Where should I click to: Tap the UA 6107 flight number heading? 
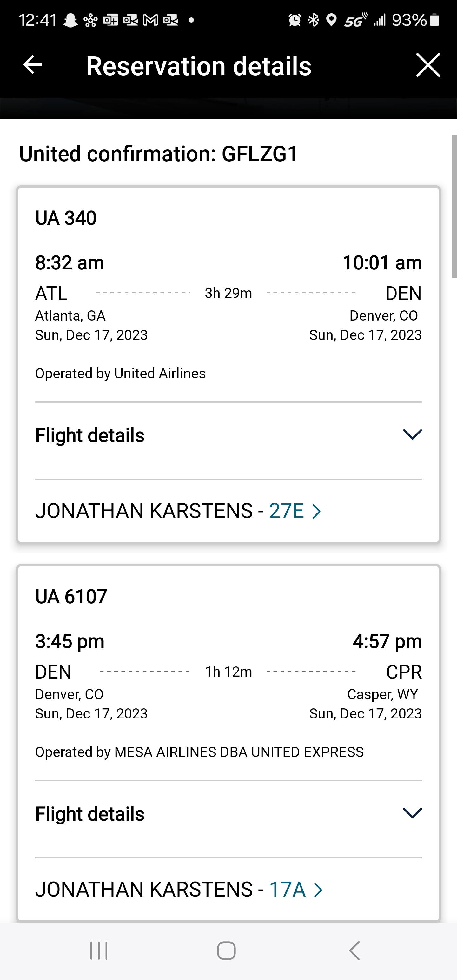[x=71, y=596]
